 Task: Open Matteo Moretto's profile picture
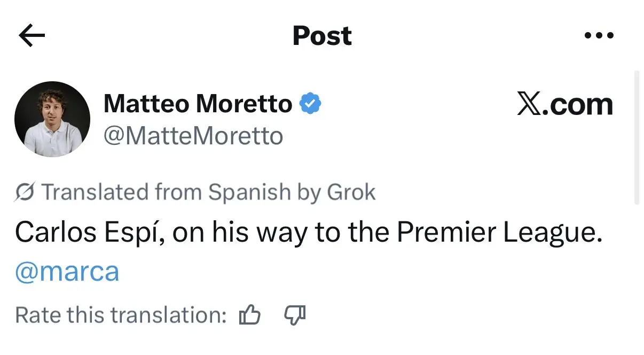(x=52, y=119)
